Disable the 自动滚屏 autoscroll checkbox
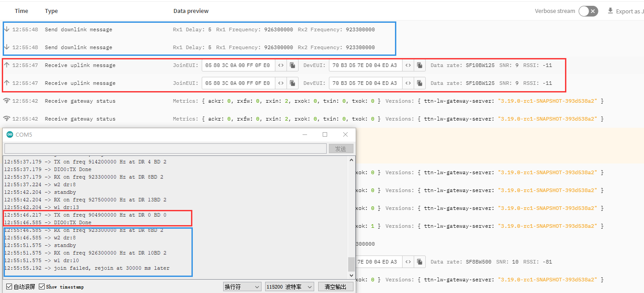 pyautogui.click(x=9, y=286)
